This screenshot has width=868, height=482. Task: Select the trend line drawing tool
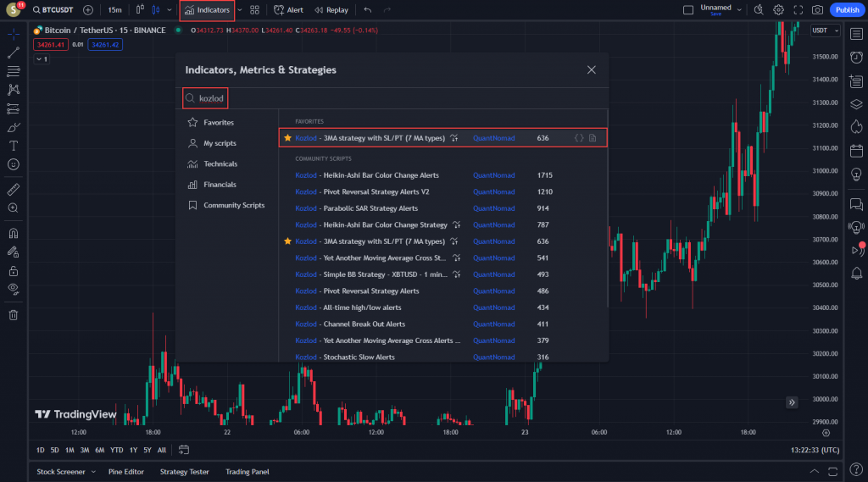pyautogui.click(x=14, y=53)
